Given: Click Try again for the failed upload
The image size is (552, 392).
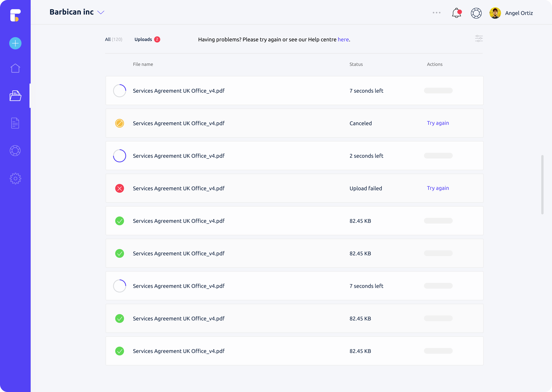Looking at the screenshot, I should tap(438, 188).
